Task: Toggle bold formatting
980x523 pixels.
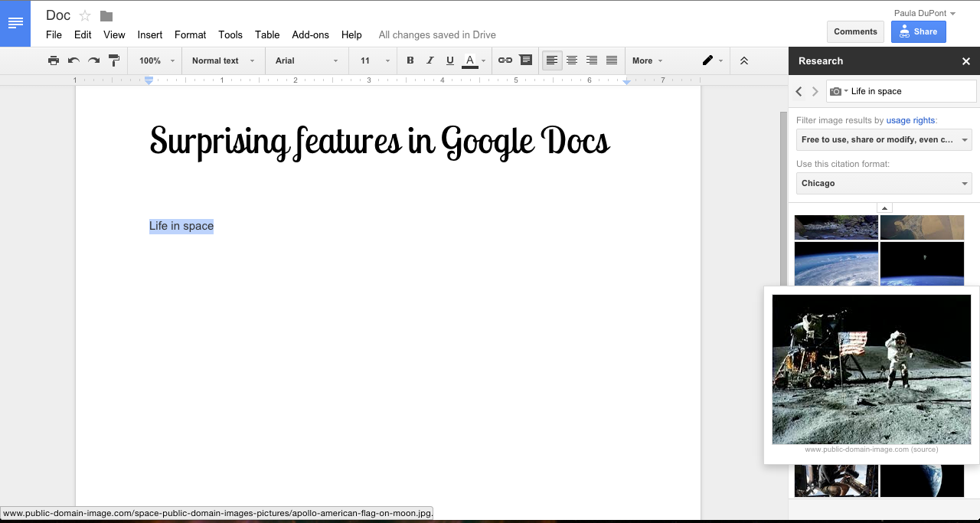Action: [410, 60]
